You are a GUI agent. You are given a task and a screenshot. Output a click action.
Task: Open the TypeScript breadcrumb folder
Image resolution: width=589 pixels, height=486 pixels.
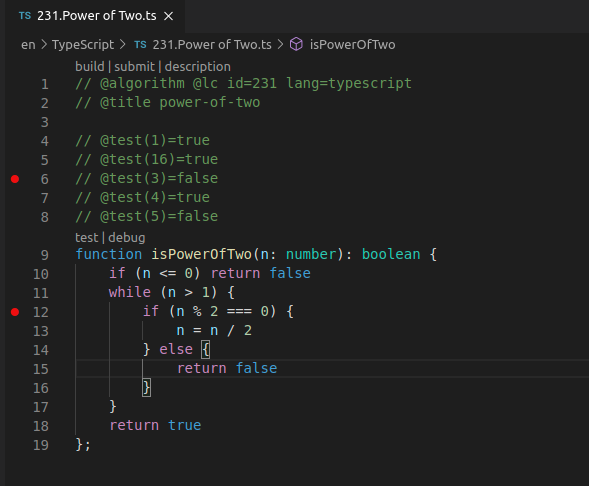click(83, 45)
